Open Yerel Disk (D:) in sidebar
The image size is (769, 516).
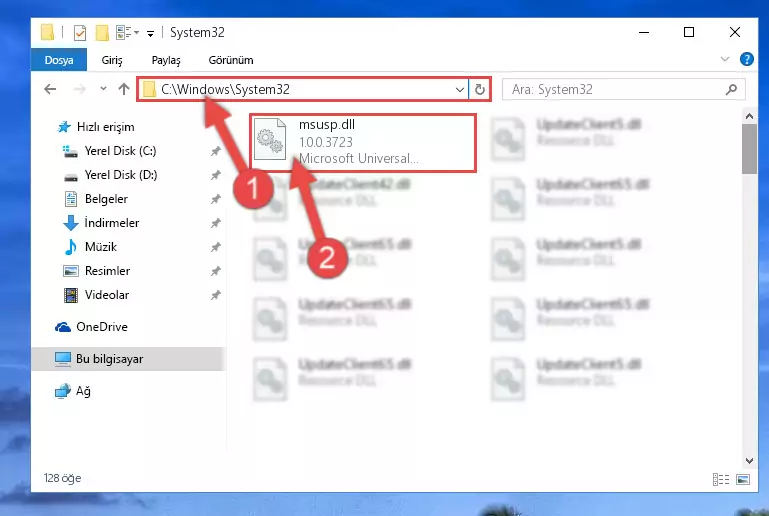[x=121, y=175]
